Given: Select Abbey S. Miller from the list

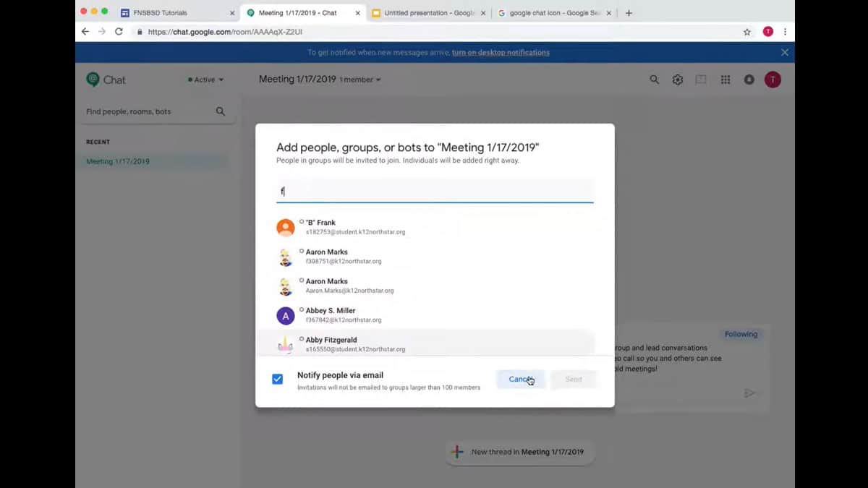Looking at the screenshot, I should [x=331, y=314].
